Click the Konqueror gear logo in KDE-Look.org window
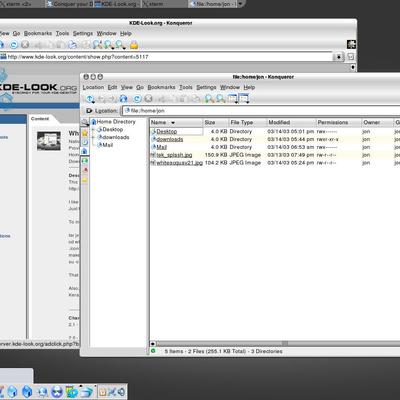This screenshot has width=400, height=400. 351,44
